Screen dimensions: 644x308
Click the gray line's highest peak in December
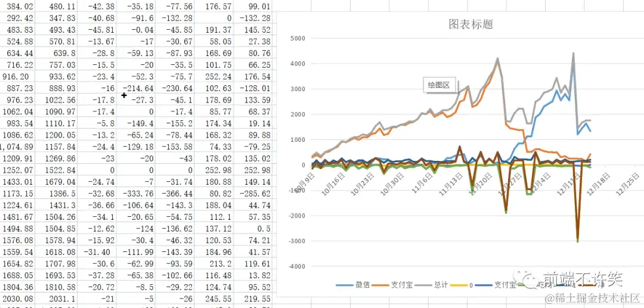pos(574,53)
